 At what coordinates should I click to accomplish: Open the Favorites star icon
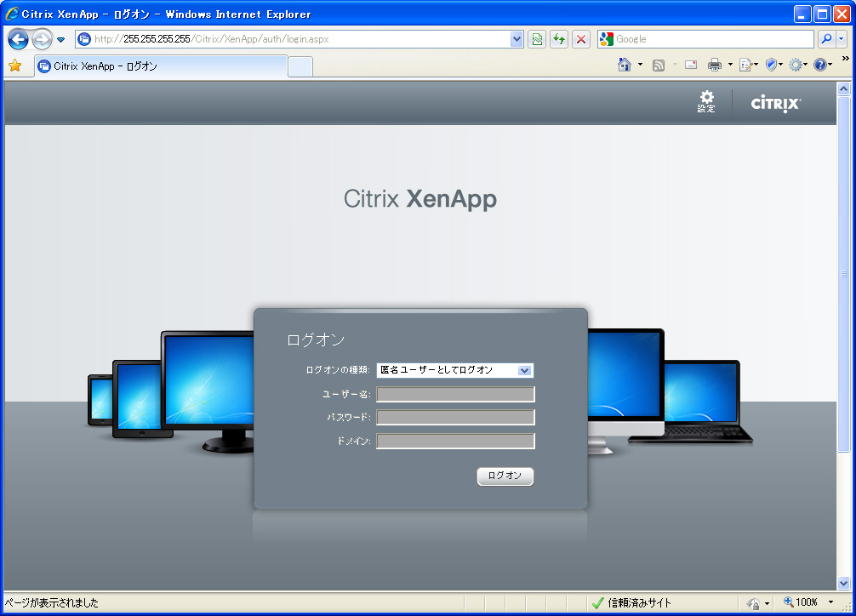15,66
